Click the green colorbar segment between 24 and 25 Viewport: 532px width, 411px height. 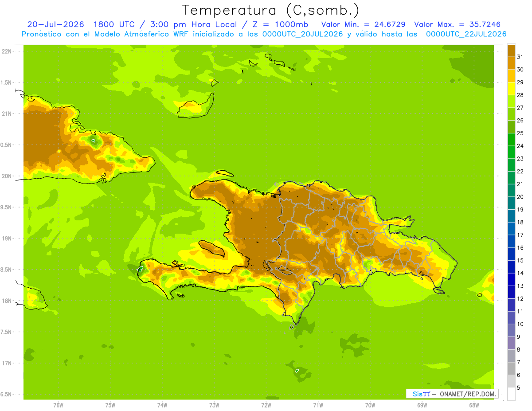[x=511, y=139]
